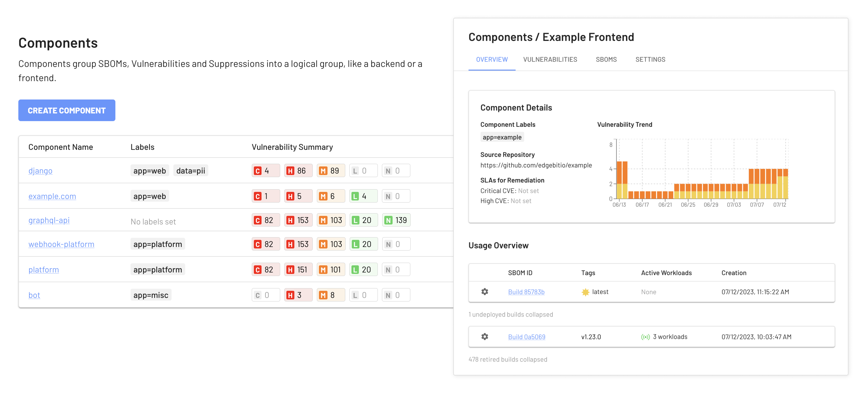Viewport: 868px width, 398px height.
Task: Click the active workloads broadcast icon
Action: pos(645,337)
